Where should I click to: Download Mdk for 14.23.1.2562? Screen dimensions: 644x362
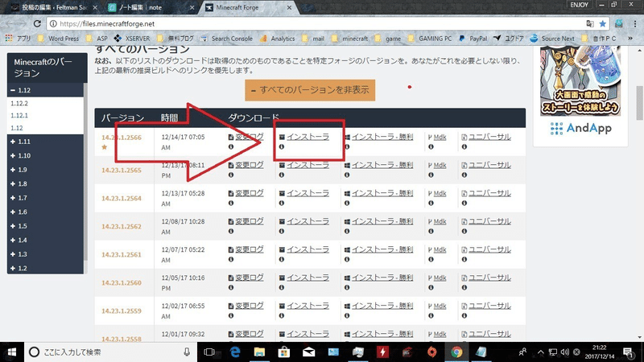(440, 222)
